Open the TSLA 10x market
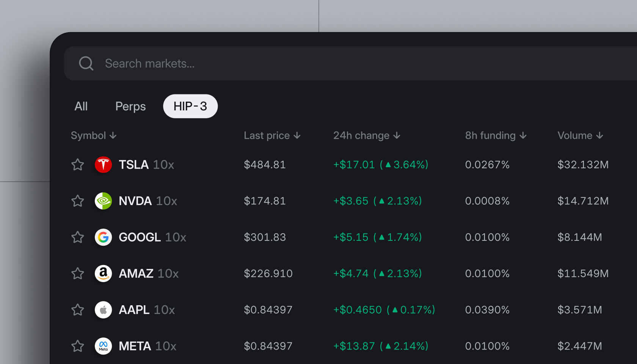Image resolution: width=637 pixels, height=364 pixels. pos(146,165)
